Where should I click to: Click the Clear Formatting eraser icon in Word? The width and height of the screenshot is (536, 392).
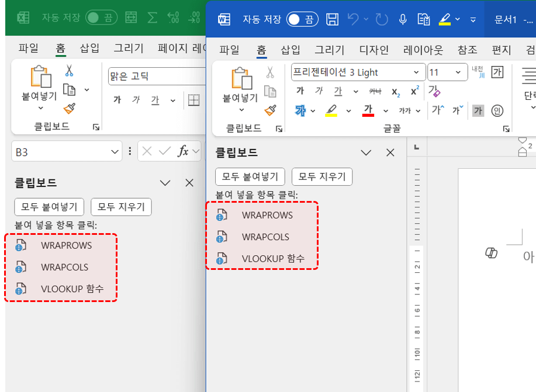tap(434, 91)
